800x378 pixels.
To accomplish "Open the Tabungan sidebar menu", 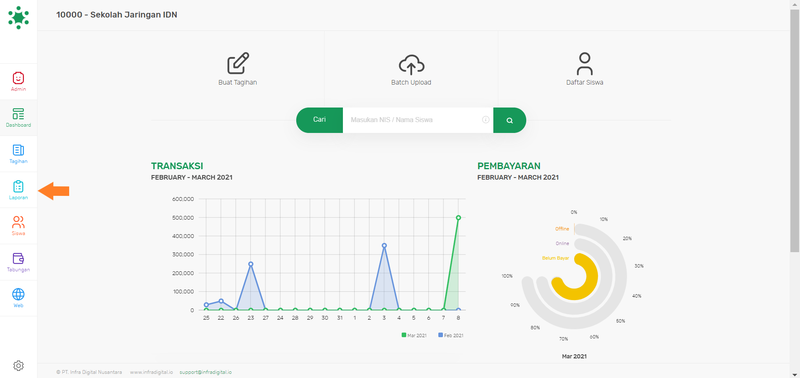I will point(18,262).
